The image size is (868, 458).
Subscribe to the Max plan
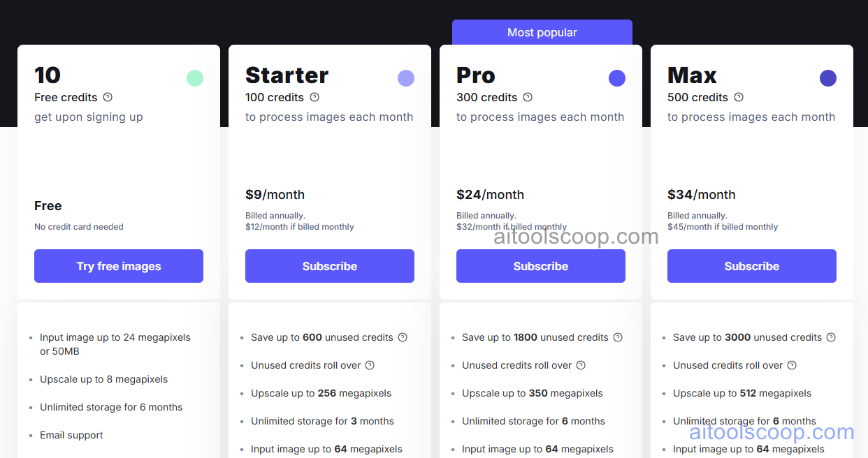(751, 266)
